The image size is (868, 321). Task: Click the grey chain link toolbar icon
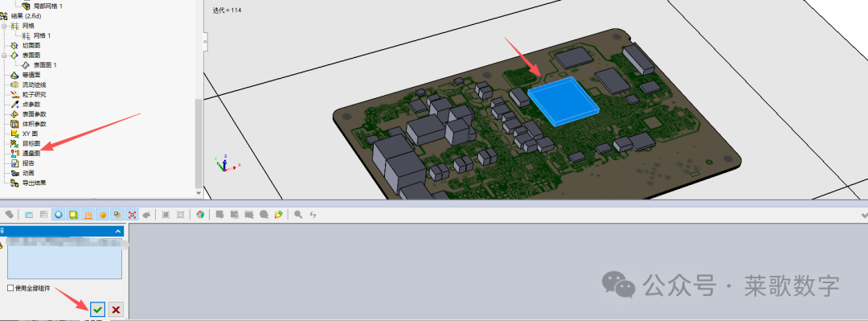9,214
